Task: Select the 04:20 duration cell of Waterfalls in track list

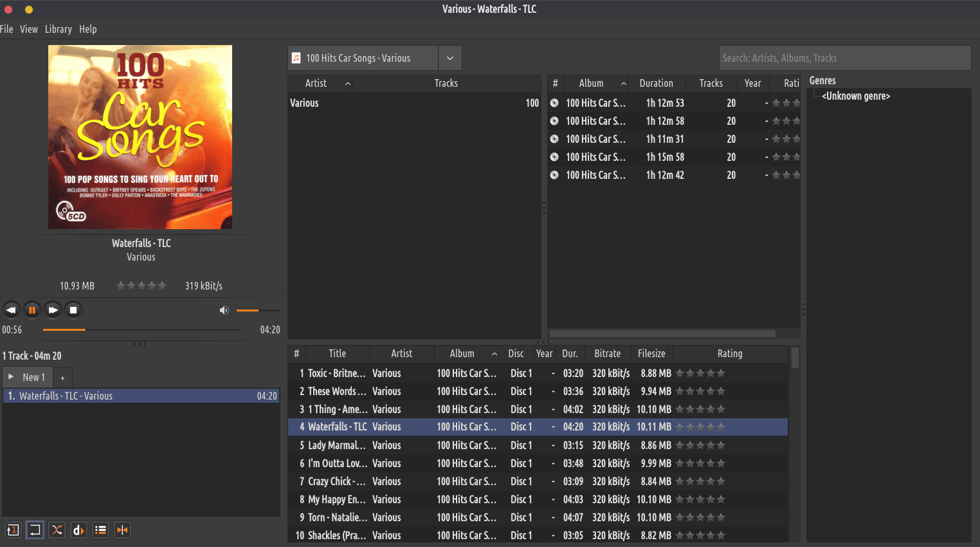Action: click(573, 427)
